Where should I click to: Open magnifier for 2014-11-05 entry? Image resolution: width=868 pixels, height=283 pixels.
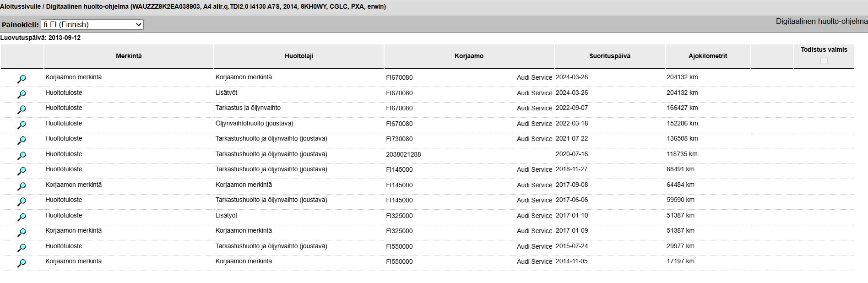point(22,263)
